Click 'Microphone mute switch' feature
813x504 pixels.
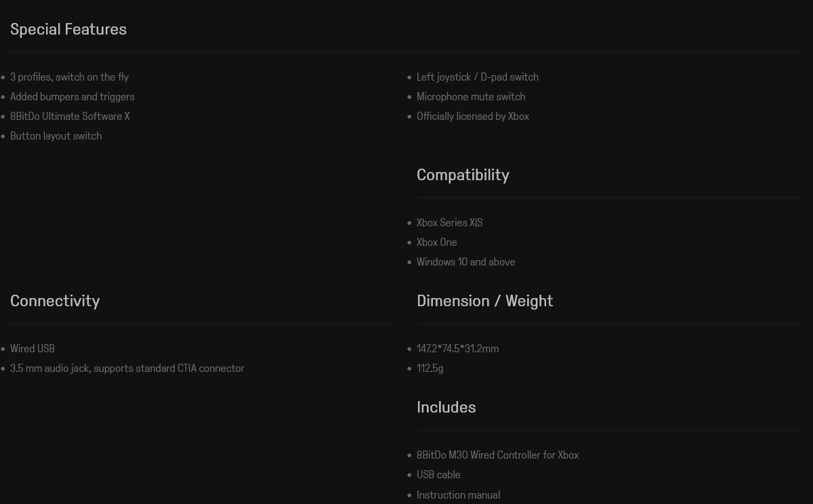click(471, 97)
